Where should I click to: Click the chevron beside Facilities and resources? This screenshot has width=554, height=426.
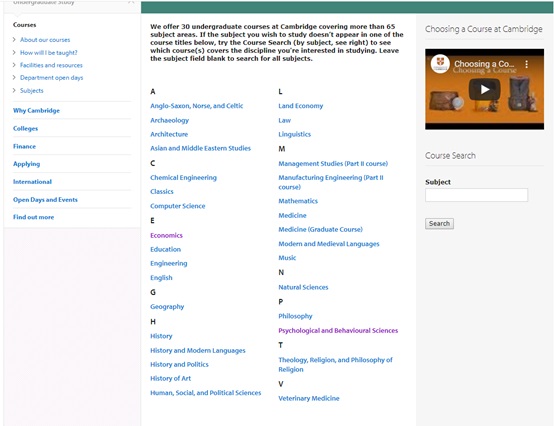tap(14, 65)
